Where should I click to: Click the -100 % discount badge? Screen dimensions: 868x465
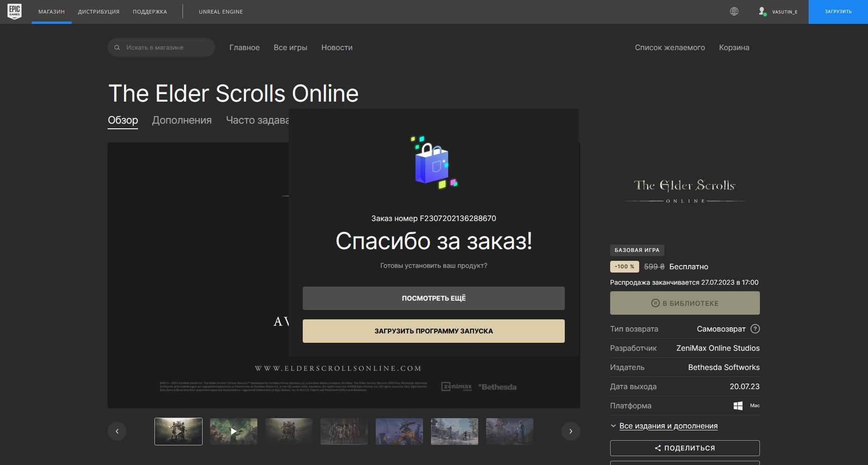click(624, 266)
